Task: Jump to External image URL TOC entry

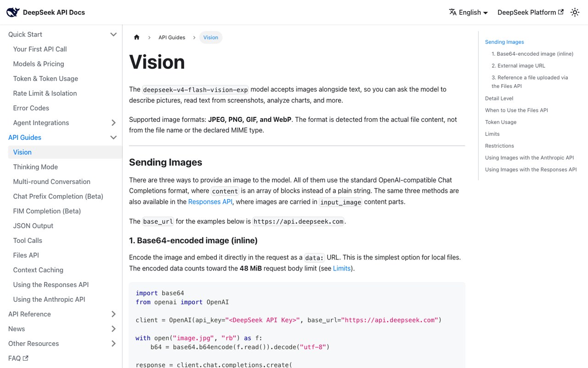Action: [518, 66]
